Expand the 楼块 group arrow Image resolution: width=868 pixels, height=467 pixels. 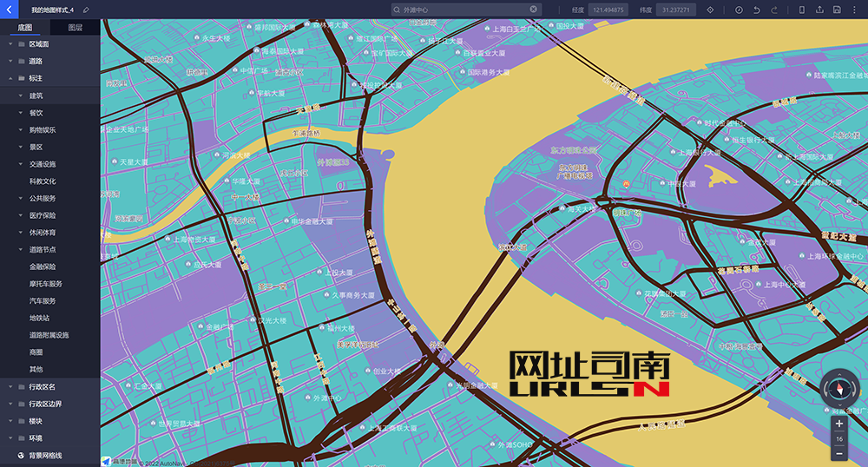click(10, 421)
